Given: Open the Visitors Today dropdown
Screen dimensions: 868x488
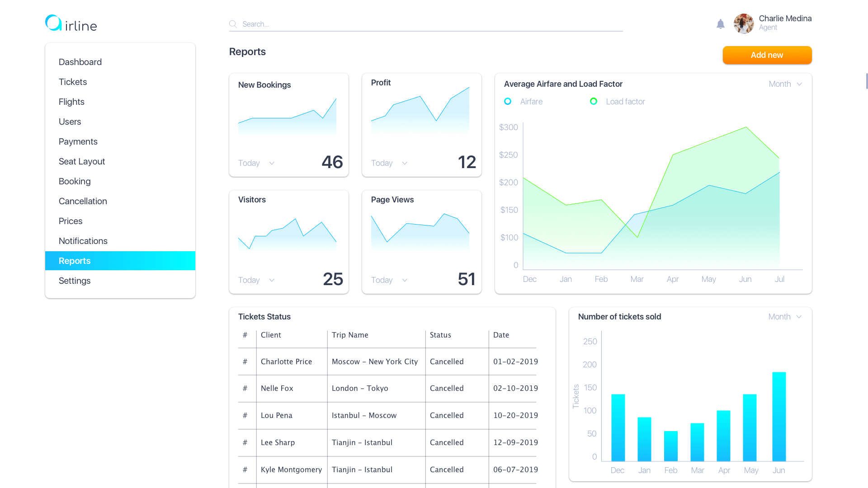Looking at the screenshot, I should click(256, 280).
